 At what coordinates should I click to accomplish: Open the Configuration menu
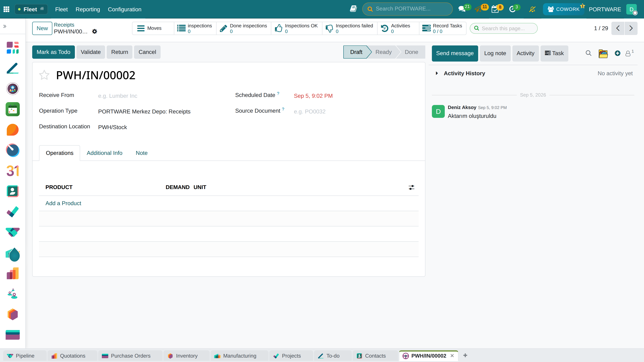point(125,9)
